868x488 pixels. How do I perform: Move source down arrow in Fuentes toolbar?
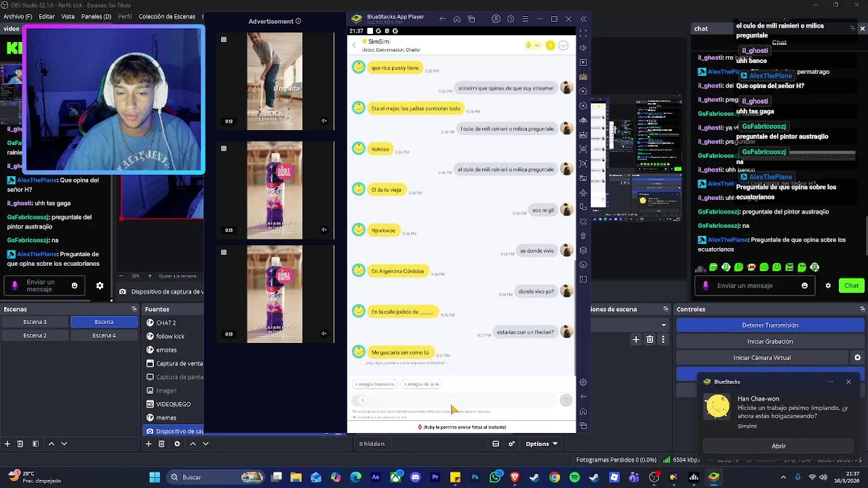205,444
